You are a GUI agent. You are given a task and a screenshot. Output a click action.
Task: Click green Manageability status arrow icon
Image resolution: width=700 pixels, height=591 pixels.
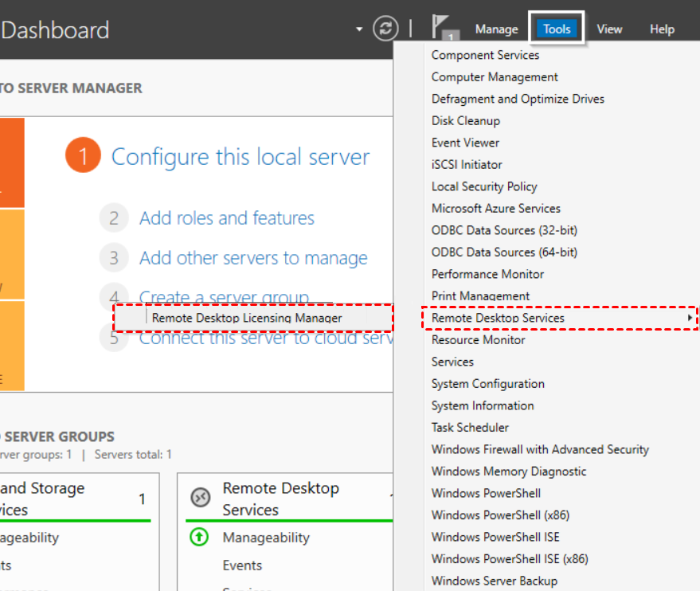(x=199, y=538)
